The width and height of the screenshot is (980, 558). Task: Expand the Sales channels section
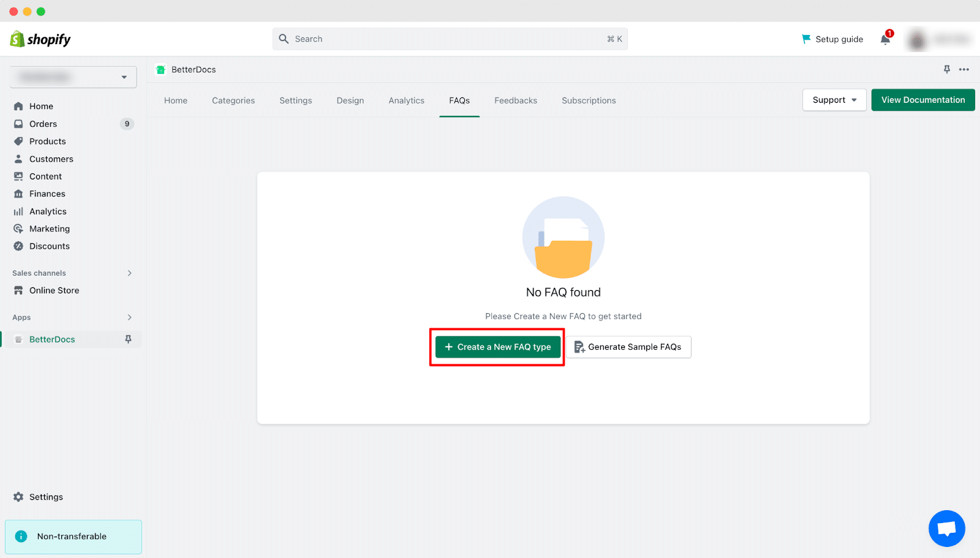pos(129,273)
